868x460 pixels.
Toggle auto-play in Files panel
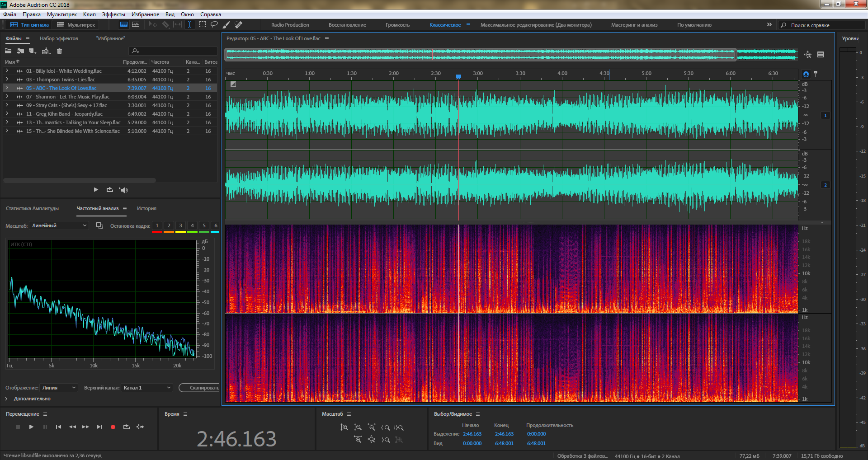point(123,190)
